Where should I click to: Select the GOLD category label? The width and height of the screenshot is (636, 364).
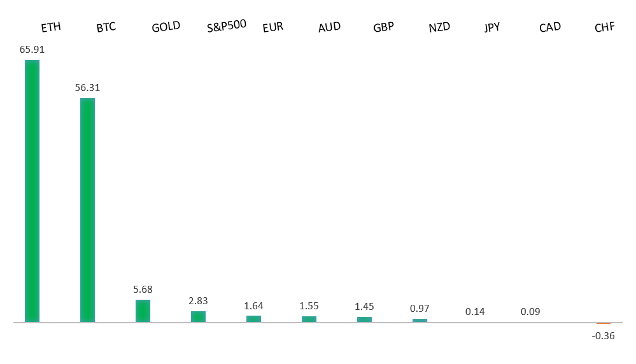tap(166, 27)
